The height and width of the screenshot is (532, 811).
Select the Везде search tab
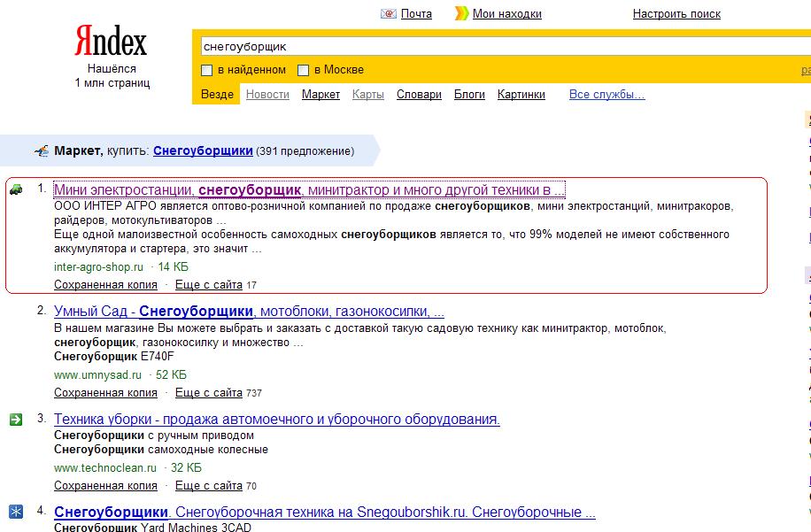tap(217, 95)
